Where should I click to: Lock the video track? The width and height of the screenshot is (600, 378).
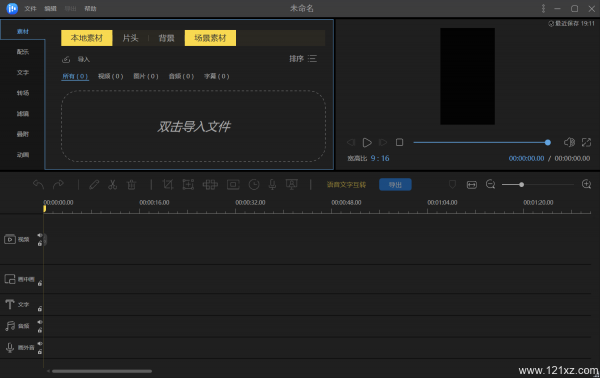coord(40,244)
